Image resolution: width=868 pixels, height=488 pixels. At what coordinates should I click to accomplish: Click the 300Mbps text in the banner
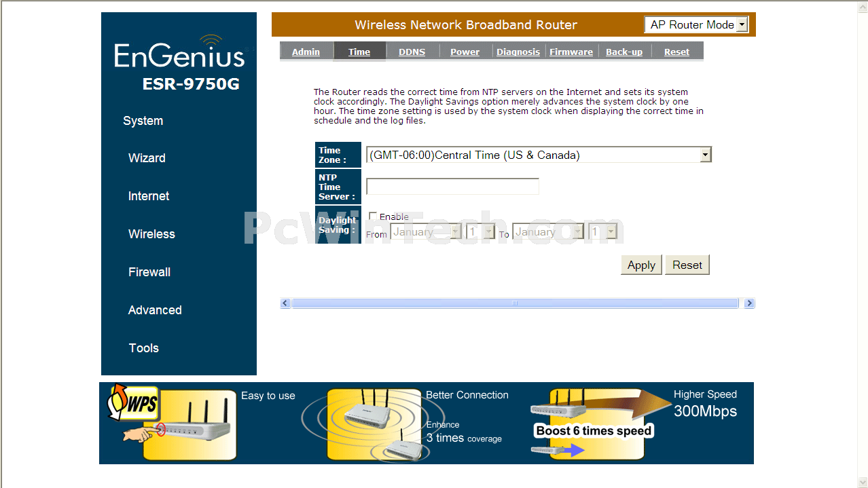[705, 411]
